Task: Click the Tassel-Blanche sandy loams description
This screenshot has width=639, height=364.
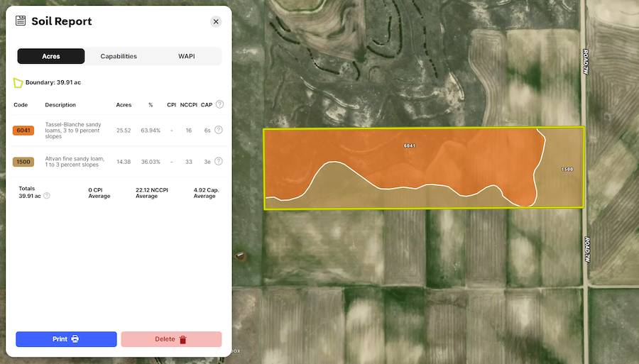Action: [73, 131]
